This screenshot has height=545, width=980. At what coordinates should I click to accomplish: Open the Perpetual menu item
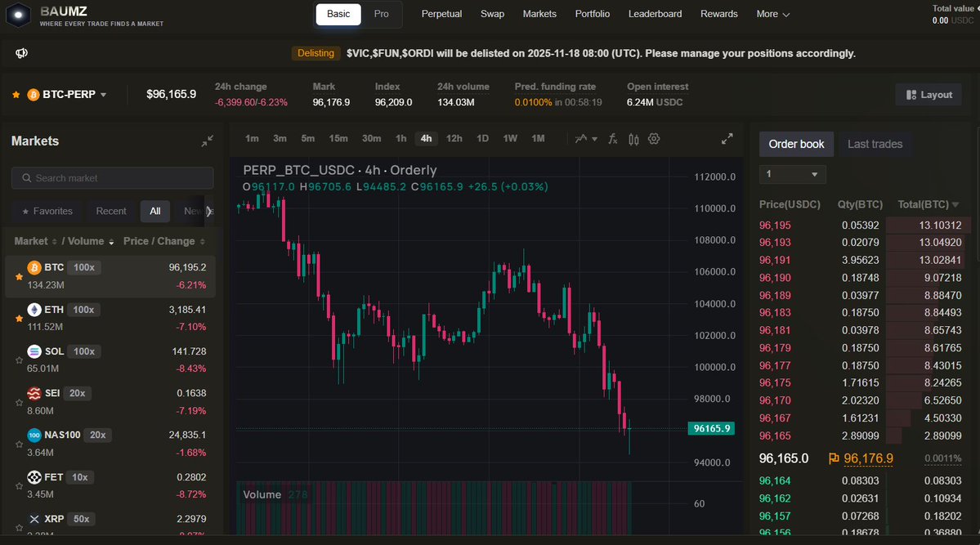(441, 14)
